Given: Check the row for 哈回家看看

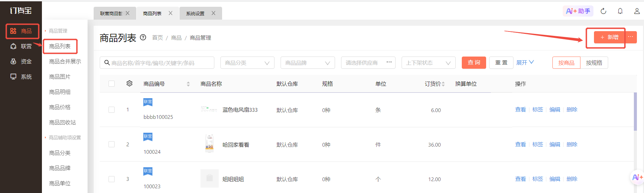Looking at the screenshot, I should tap(112, 144).
